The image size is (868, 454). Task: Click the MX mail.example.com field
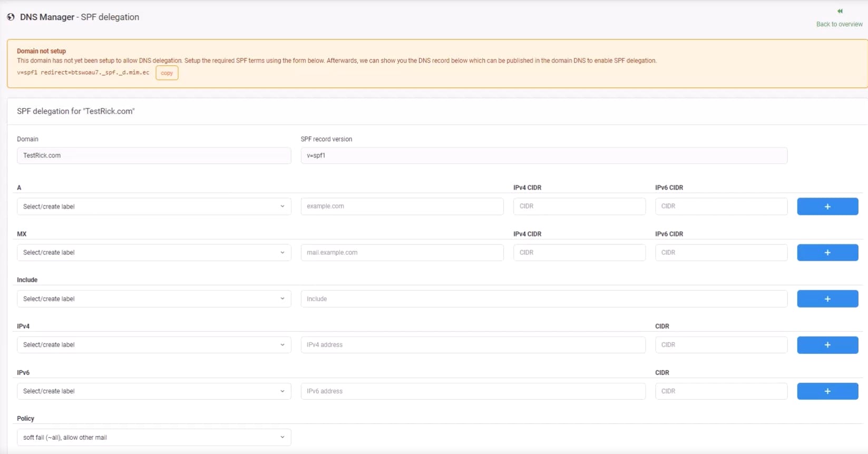click(402, 253)
